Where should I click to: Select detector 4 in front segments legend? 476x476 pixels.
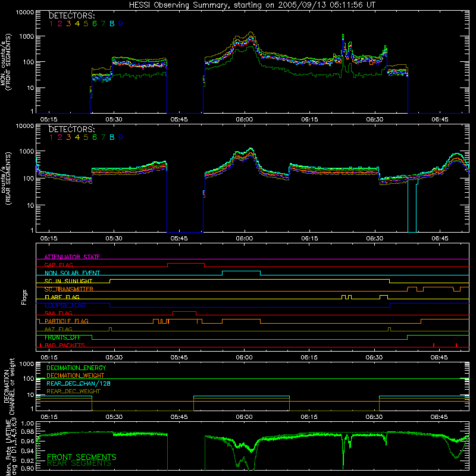pos(77,24)
